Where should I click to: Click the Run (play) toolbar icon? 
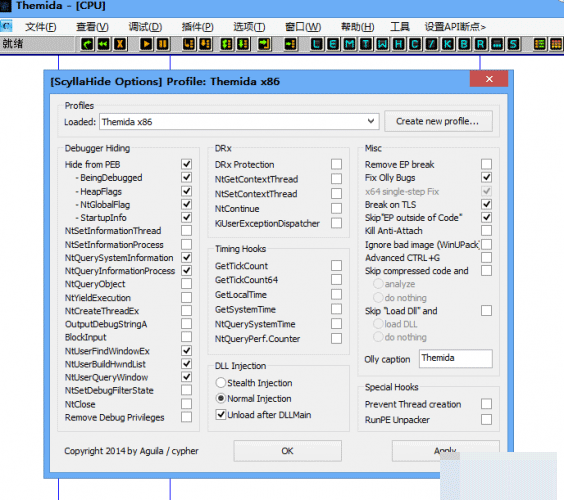coord(146,44)
